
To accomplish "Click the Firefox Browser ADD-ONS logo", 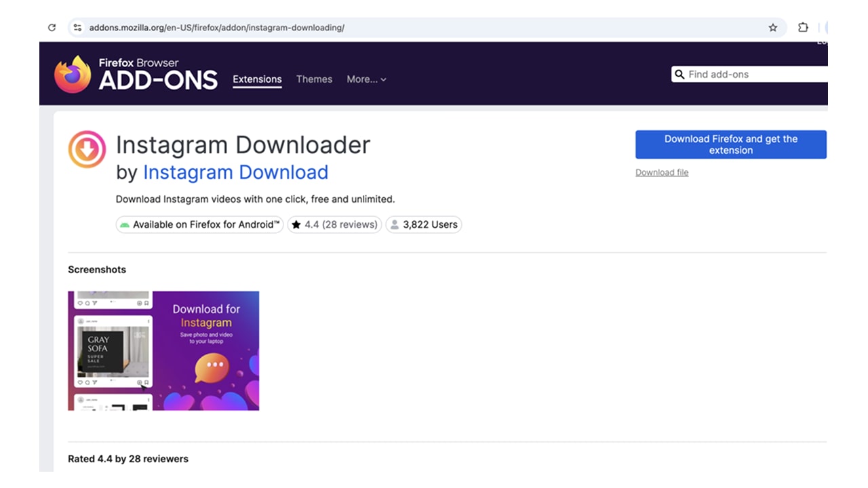I will tap(136, 74).
